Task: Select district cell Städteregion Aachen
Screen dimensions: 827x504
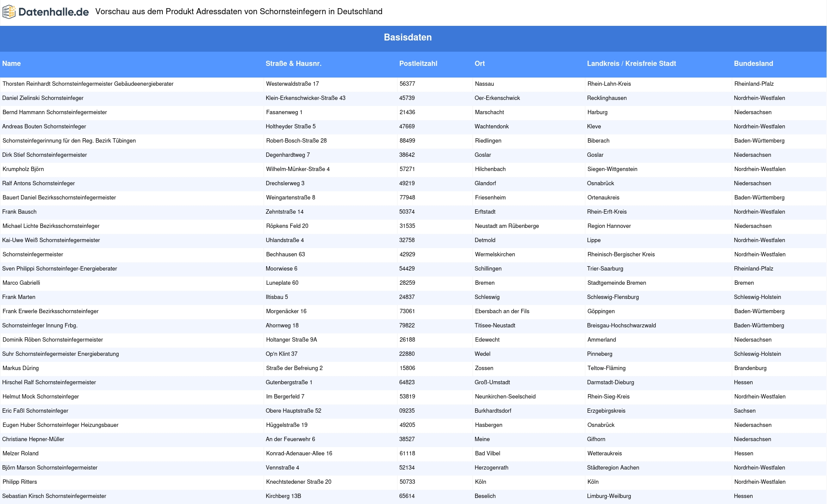Action: point(613,468)
